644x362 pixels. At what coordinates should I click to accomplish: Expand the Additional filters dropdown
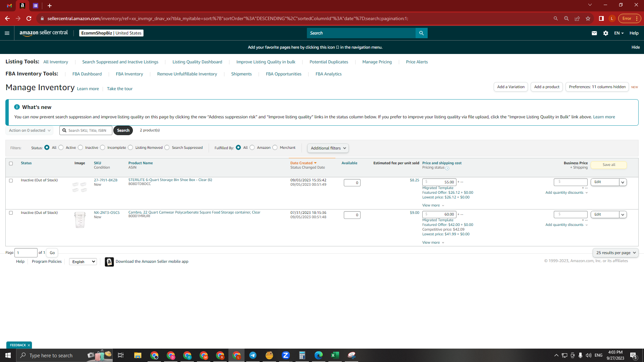[328, 148]
